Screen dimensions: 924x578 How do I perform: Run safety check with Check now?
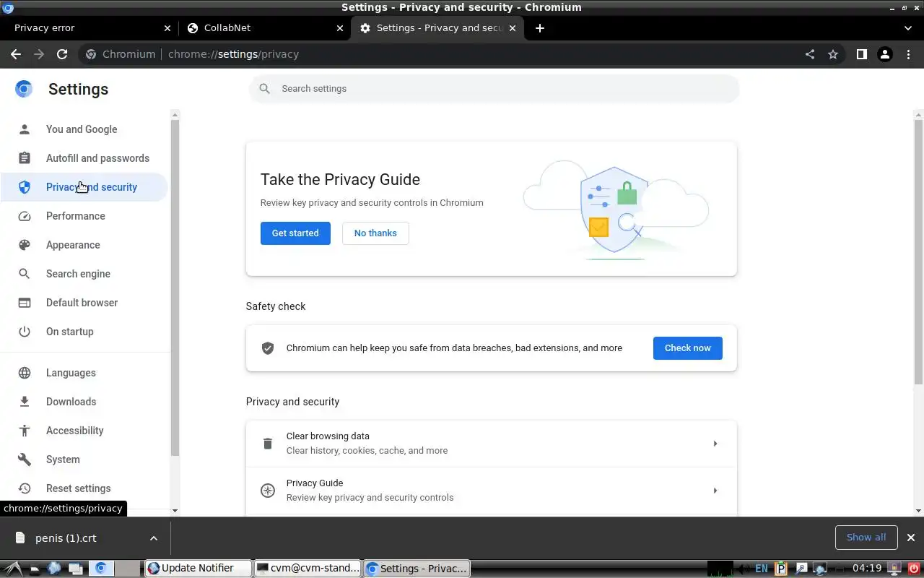point(688,348)
